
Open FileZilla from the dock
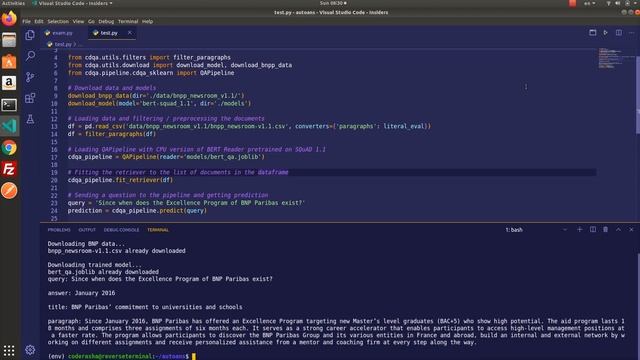coord(9,169)
